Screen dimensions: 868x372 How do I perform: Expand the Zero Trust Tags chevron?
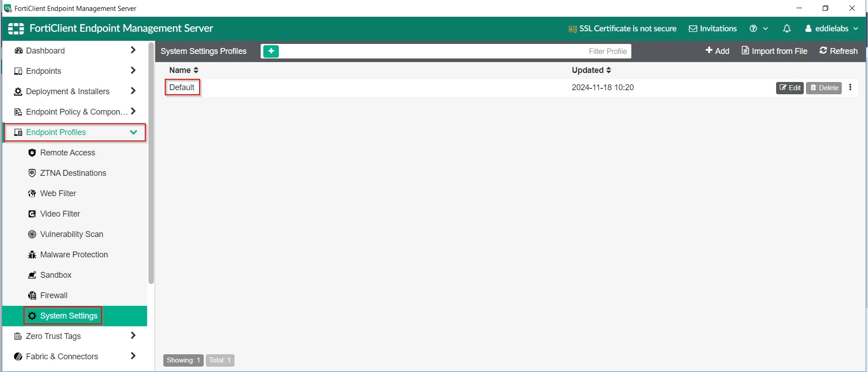tap(133, 336)
